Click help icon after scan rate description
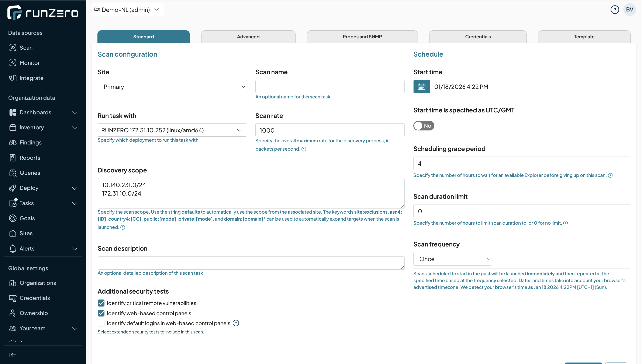The width and height of the screenshot is (642, 364). [x=304, y=149]
